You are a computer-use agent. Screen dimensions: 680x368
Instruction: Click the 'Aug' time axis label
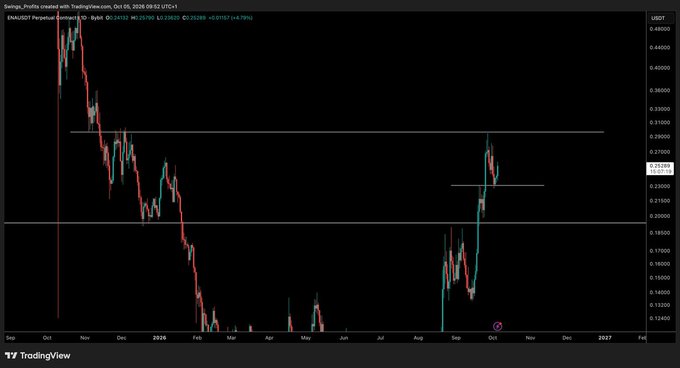(418, 338)
